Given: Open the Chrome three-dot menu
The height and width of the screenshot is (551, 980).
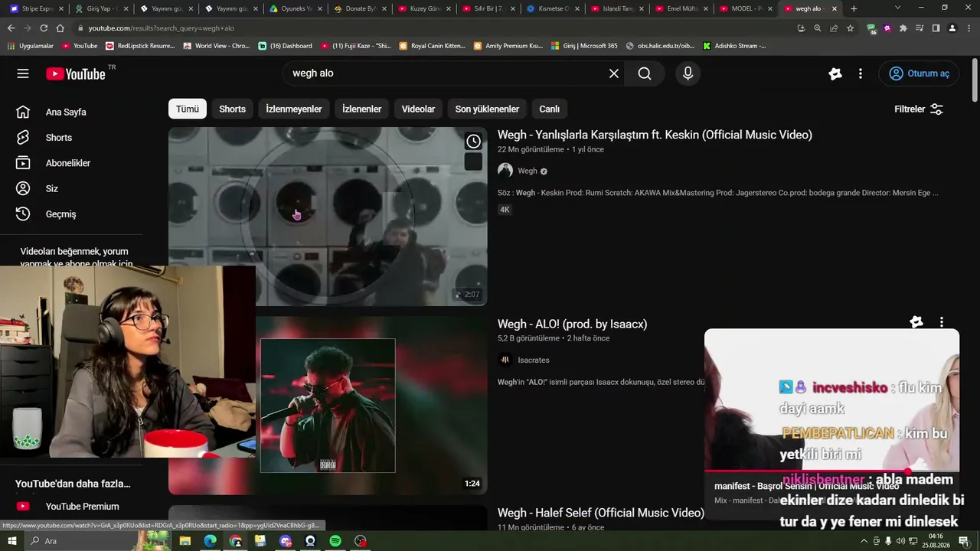Looking at the screenshot, I should tap(969, 28).
